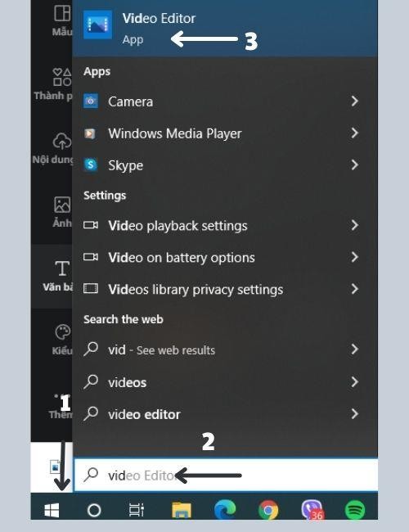409x532 pixels.
Task: Click the Video Editor app icon
Action: click(97, 25)
